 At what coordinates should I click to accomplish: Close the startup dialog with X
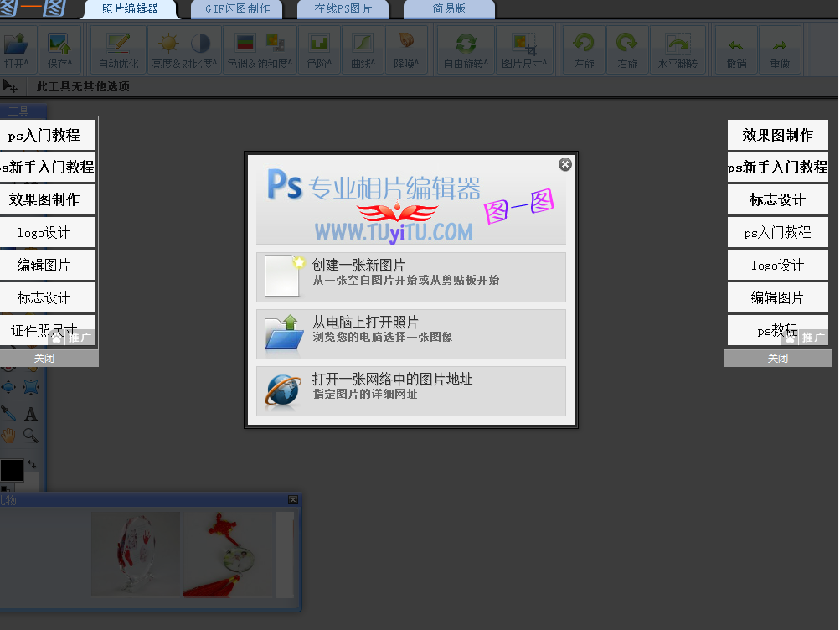point(564,164)
